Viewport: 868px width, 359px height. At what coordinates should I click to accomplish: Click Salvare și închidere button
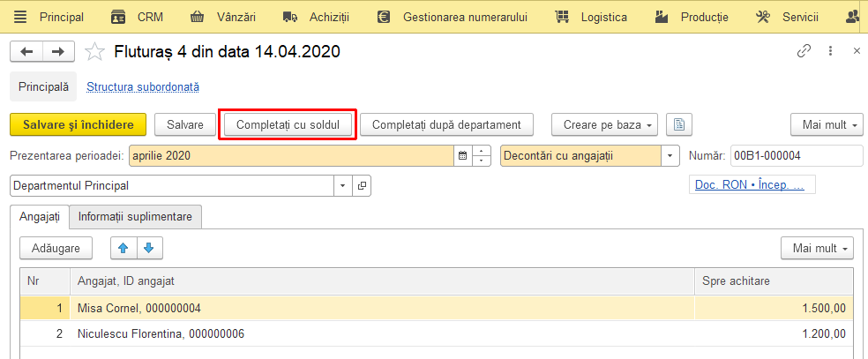point(78,124)
